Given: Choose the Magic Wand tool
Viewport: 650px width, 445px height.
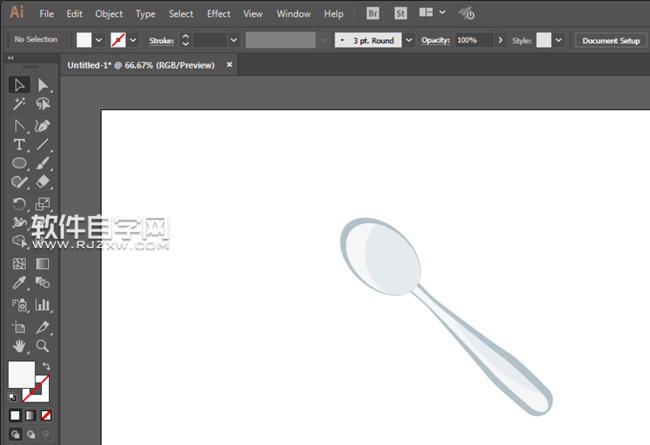Looking at the screenshot, I should [x=19, y=104].
